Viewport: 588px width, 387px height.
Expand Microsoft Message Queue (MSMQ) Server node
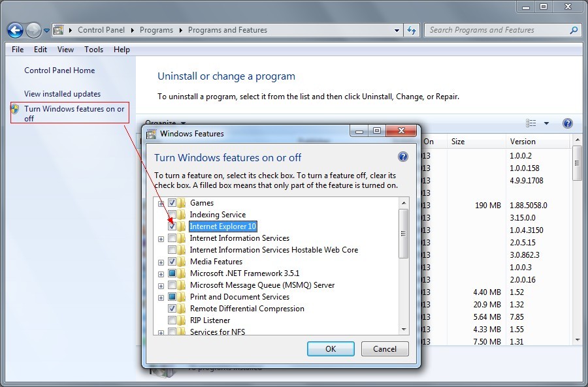161,286
